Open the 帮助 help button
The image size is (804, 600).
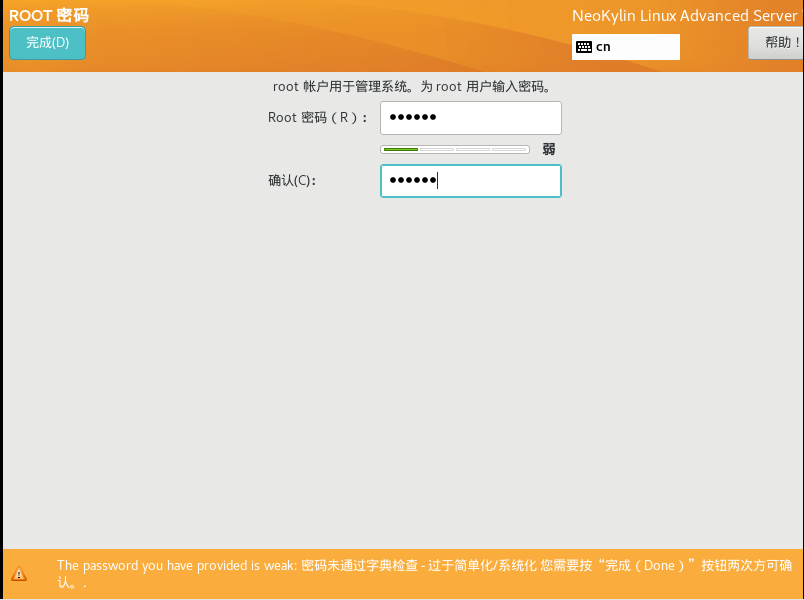[776, 43]
